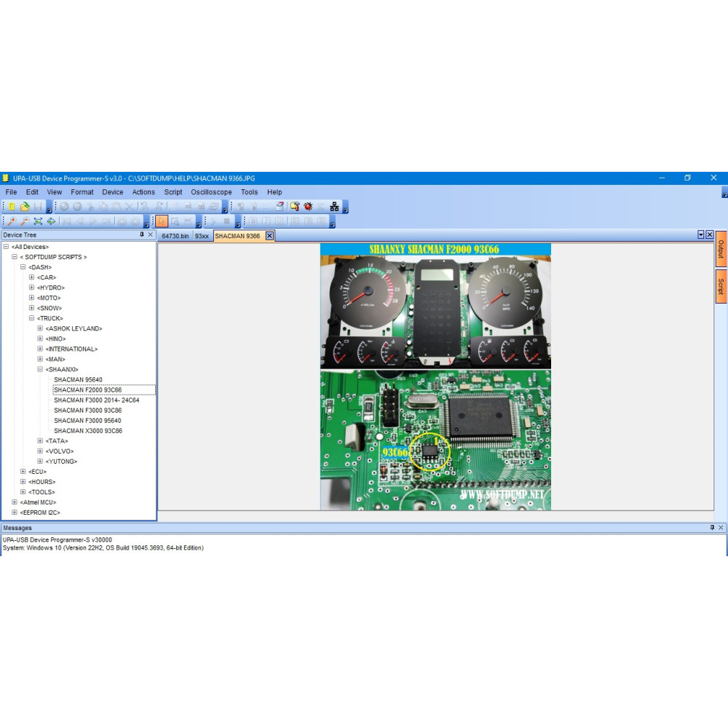
Task: Collapse the <SHAANXI> tree node
Action: click(x=40, y=369)
